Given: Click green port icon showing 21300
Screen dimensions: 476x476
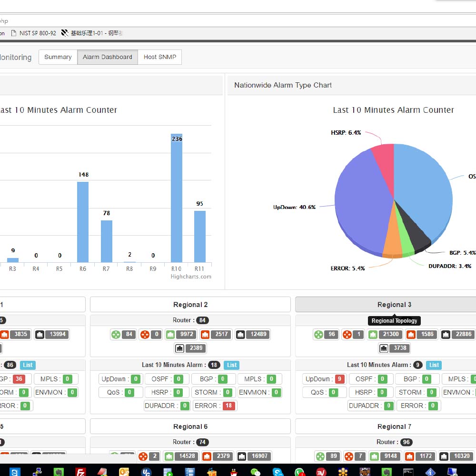Looking at the screenshot, I should 373,335.
